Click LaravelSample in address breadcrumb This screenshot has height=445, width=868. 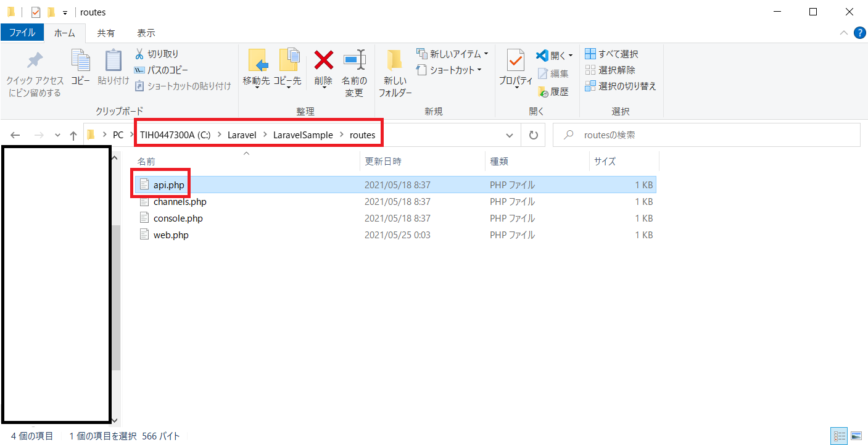click(x=303, y=135)
